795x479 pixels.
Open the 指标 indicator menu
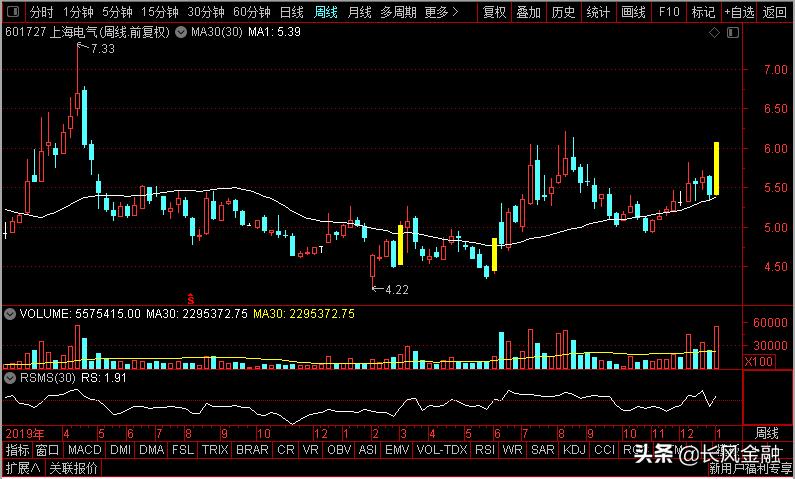tap(18, 449)
